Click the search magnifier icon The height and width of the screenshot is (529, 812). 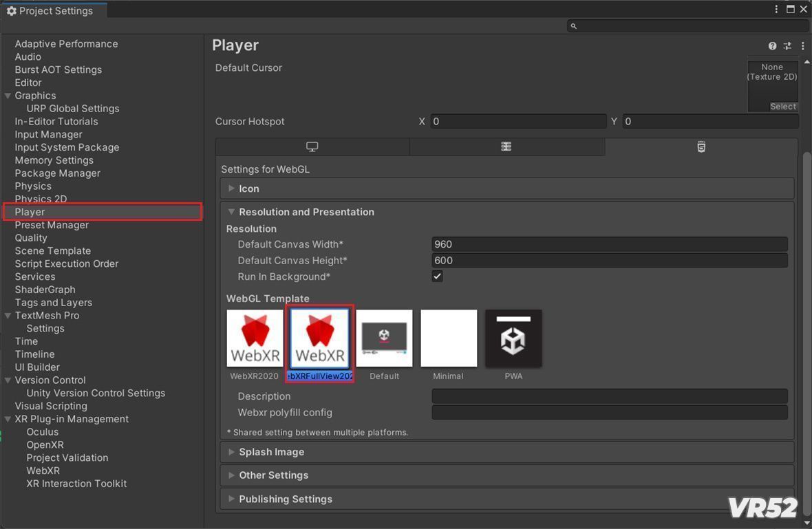pyautogui.click(x=573, y=26)
